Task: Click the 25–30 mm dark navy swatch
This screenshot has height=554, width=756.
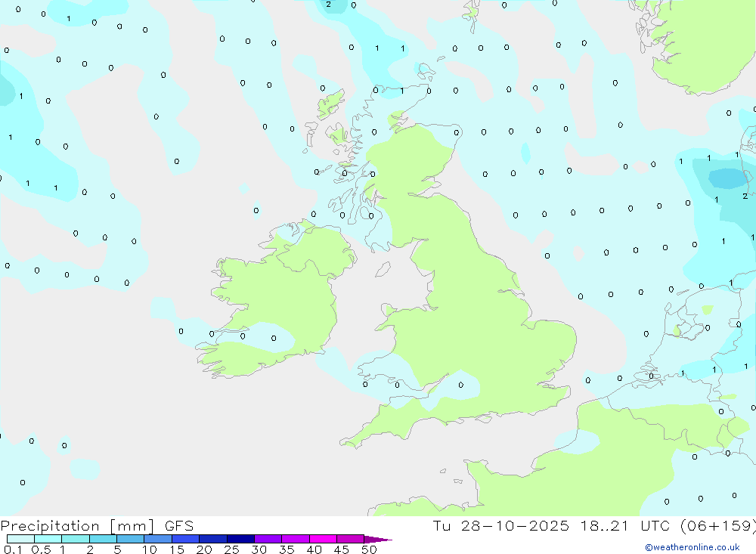Action: tap(240, 539)
